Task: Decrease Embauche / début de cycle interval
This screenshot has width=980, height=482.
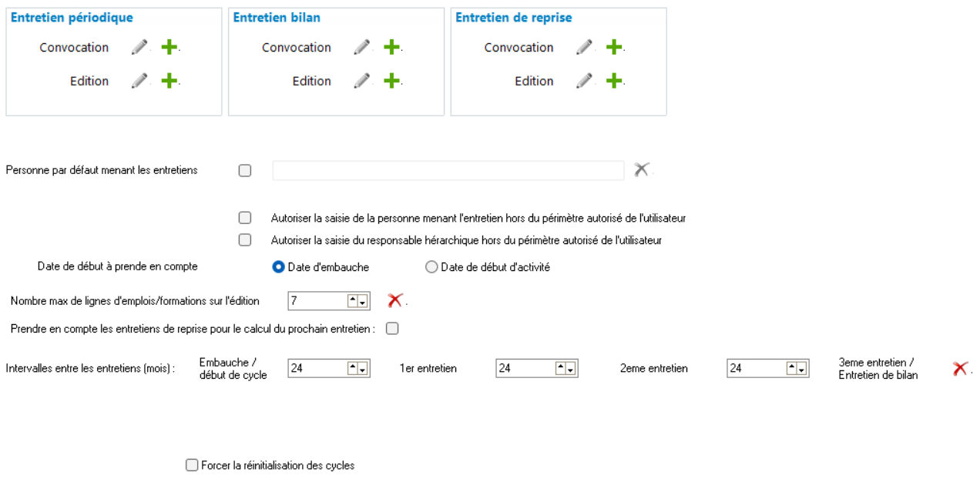Action: click(363, 369)
